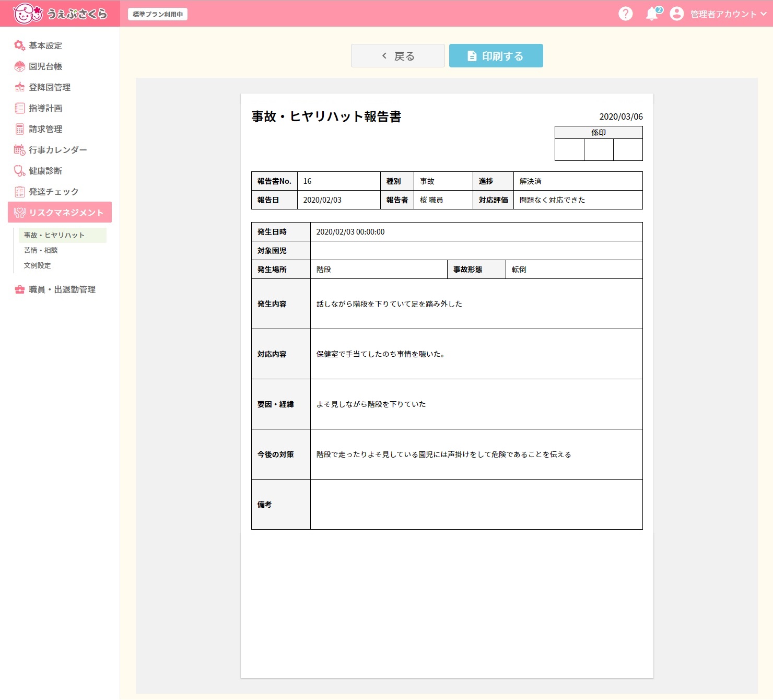Click the 基本設定 gear icon
This screenshot has width=773, height=700.
pos(19,45)
